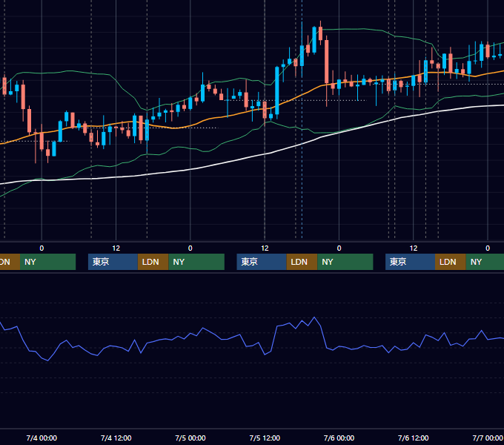The height and width of the screenshot is (445, 504).
Task: Click the 7/7 00:00 date label
Action: pos(488,438)
